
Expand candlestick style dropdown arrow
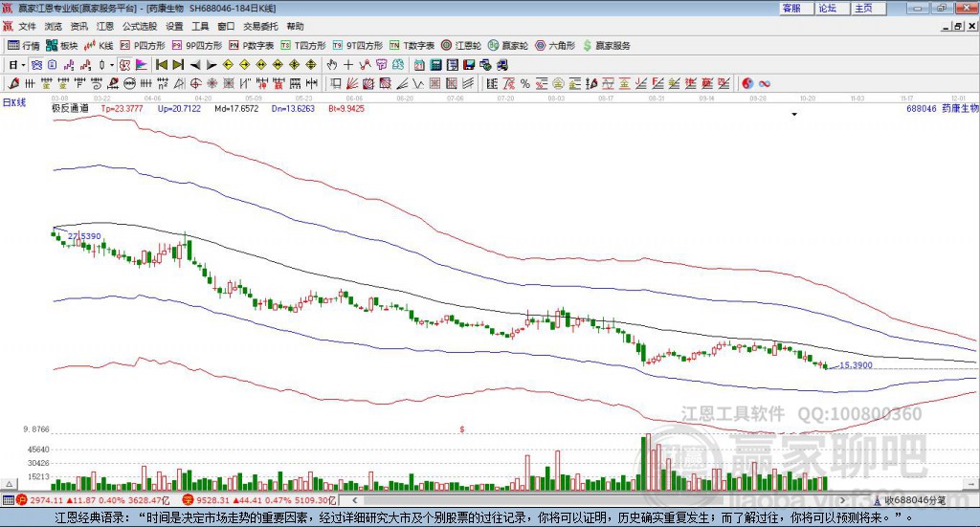[112, 65]
